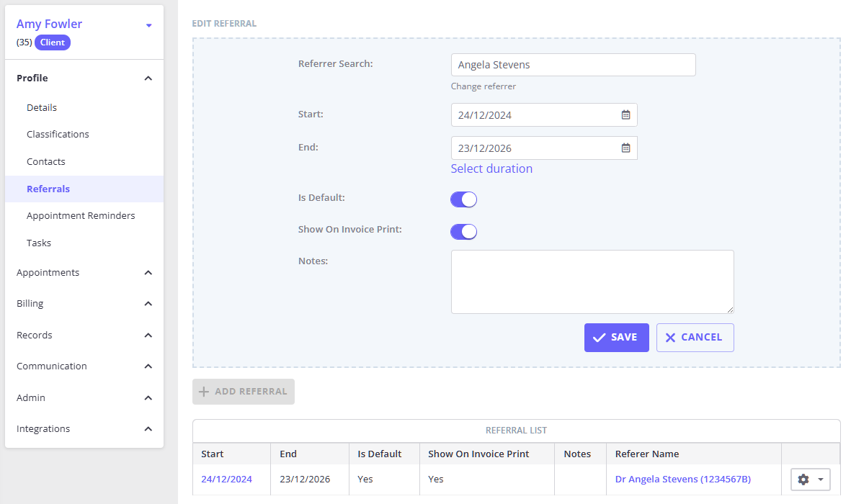Viewport: 851px width, 504px height.
Task: Select Appointment Reminders in sidebar
Action: click(x=81, y=215)
